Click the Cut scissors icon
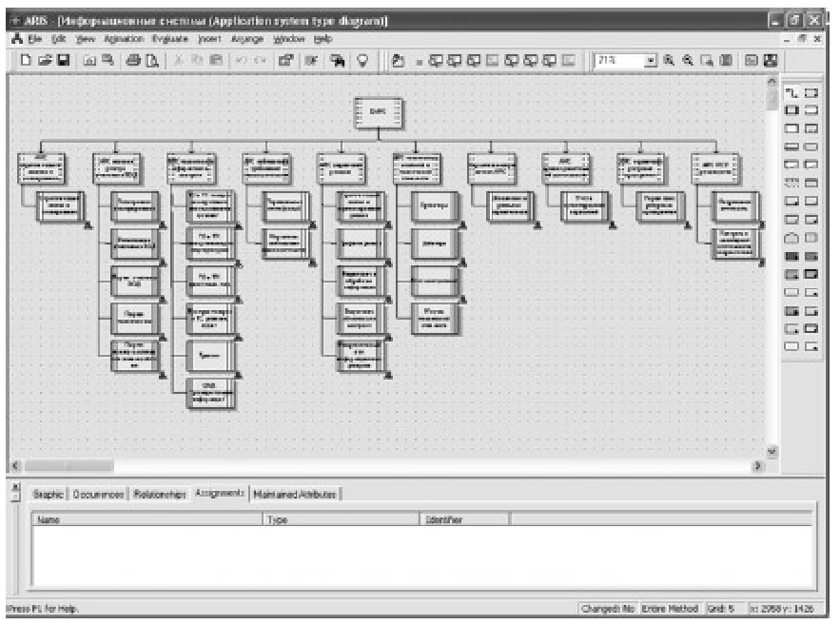 [179, 61]
